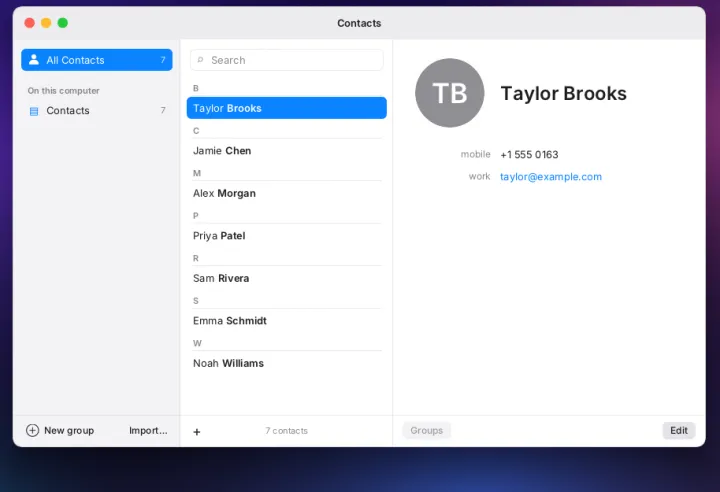
Task: Select All Contacts in sidebar
Action: pos(96,60)
